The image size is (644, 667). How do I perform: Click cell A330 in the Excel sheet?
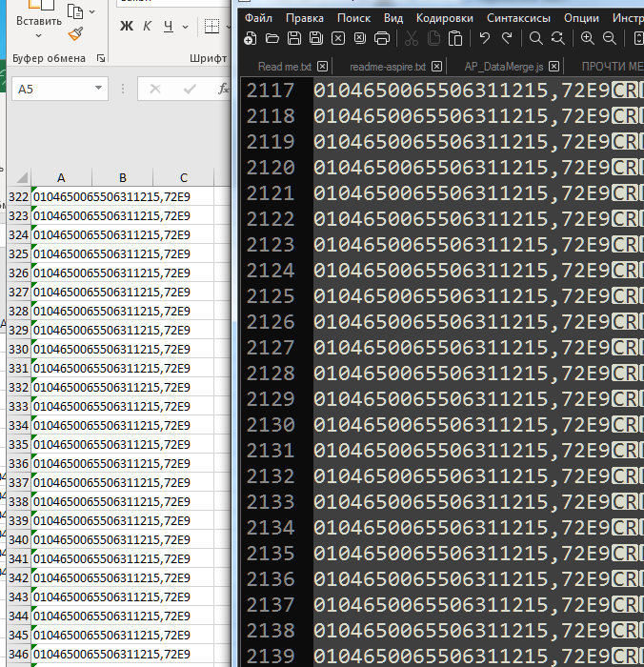pos(61,349)
